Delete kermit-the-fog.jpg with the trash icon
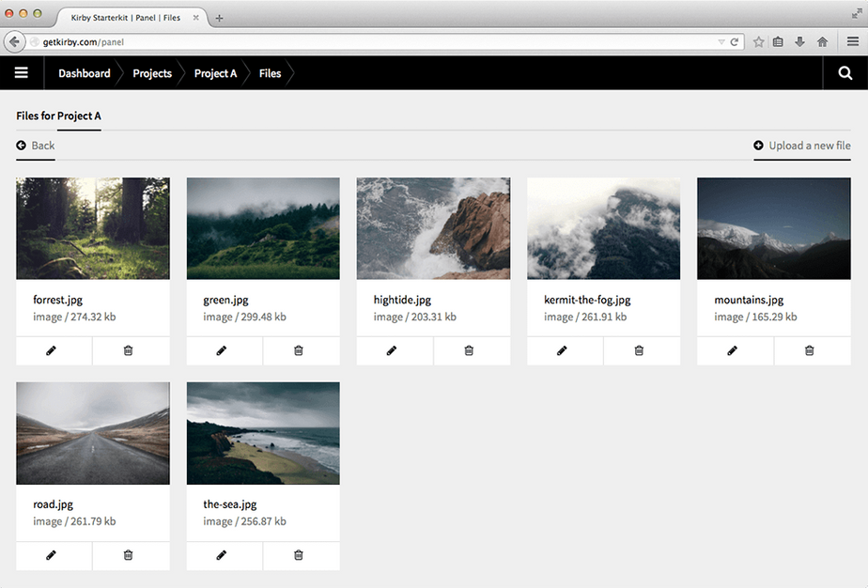 click(640, 349)
